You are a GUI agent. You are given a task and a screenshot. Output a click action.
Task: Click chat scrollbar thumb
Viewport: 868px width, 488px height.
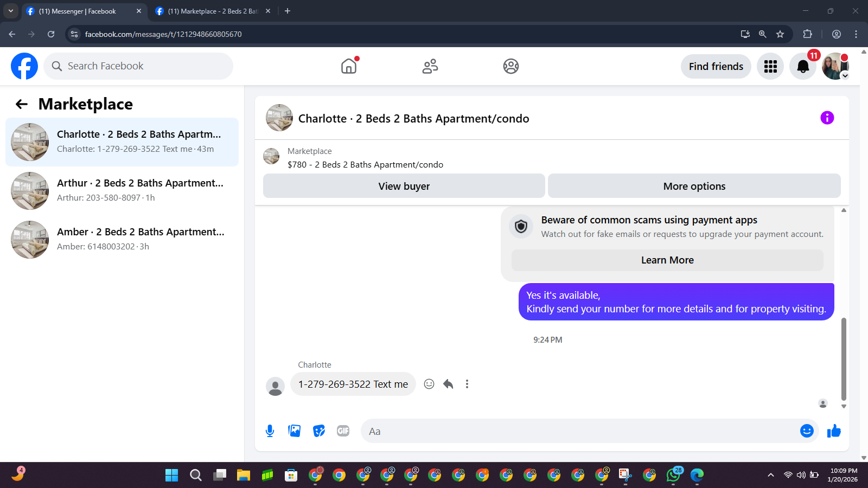pos(844,359)
